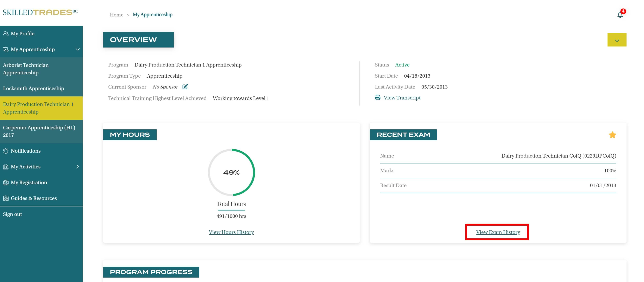
Task: Expand the My Activities submenu arrow
Action: [x=78, y=167]
